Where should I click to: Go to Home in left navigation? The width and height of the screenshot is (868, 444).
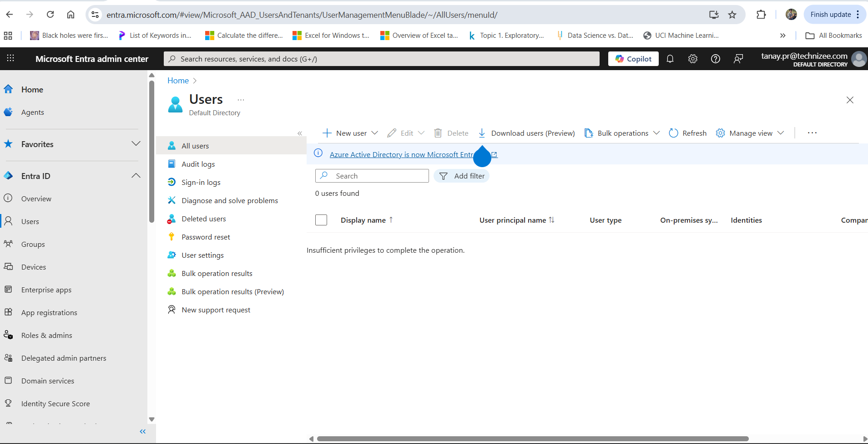(x=32, y=90)
